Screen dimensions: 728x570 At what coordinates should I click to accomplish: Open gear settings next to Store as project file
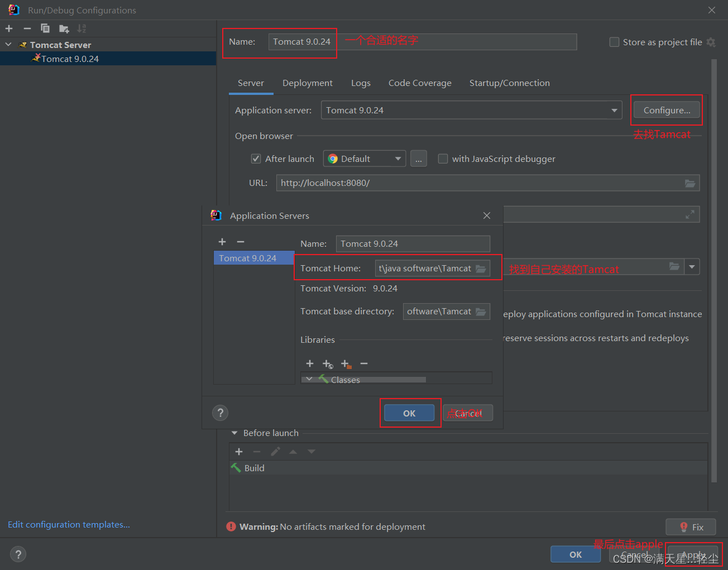[x=711, y=42]
